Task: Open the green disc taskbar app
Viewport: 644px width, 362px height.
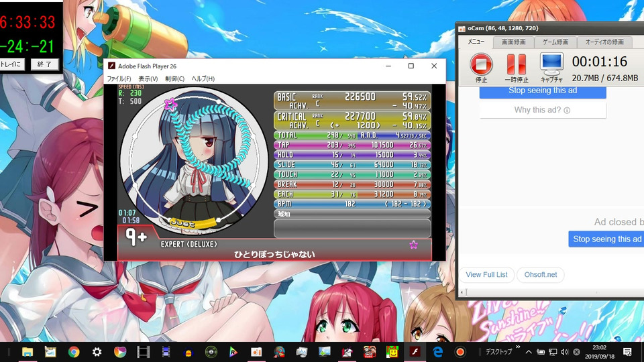Action: [211, 352]
